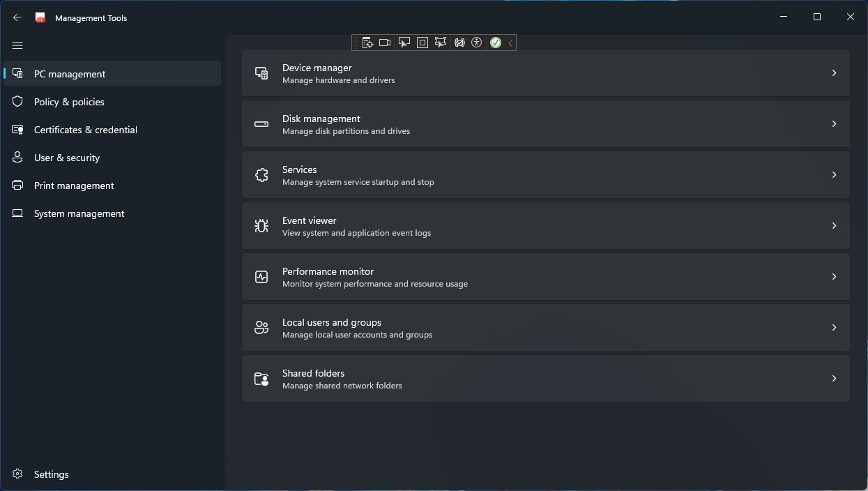Click the Event viewer bug icon
The width and height of the screenshot is (868, 491).
pyautogui.click(x=261, y=226)
